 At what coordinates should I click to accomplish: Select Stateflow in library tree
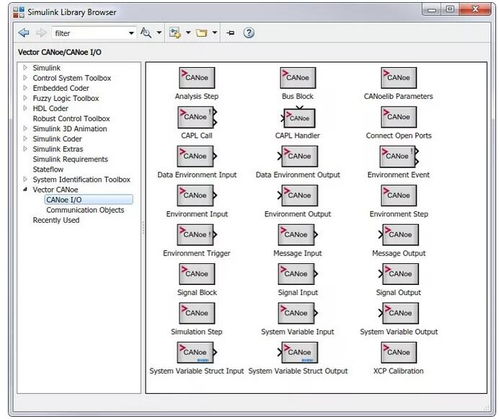(48, 169)
